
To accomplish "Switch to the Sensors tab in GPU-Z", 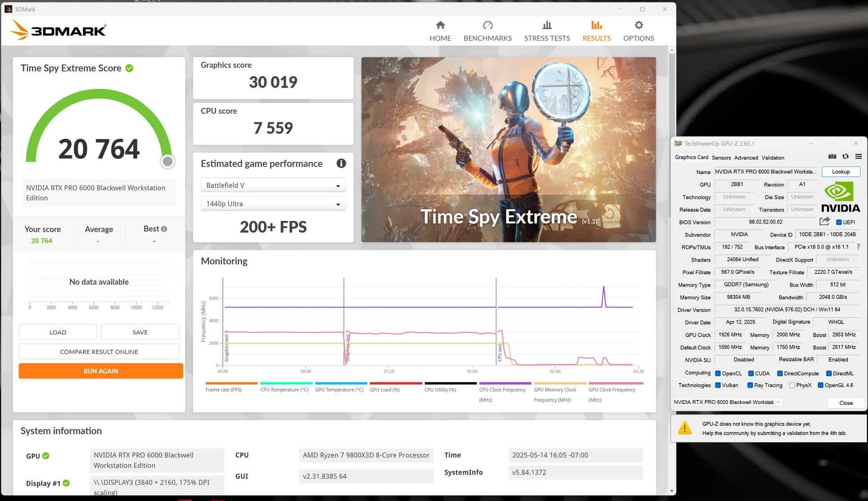I will 721,158.
